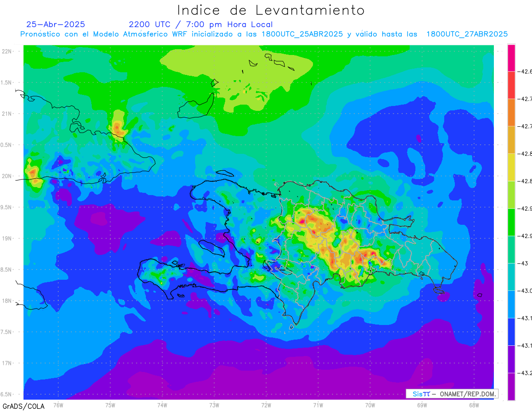
Task: Click the '73W' longitude label
Action: tap(214, 404)
